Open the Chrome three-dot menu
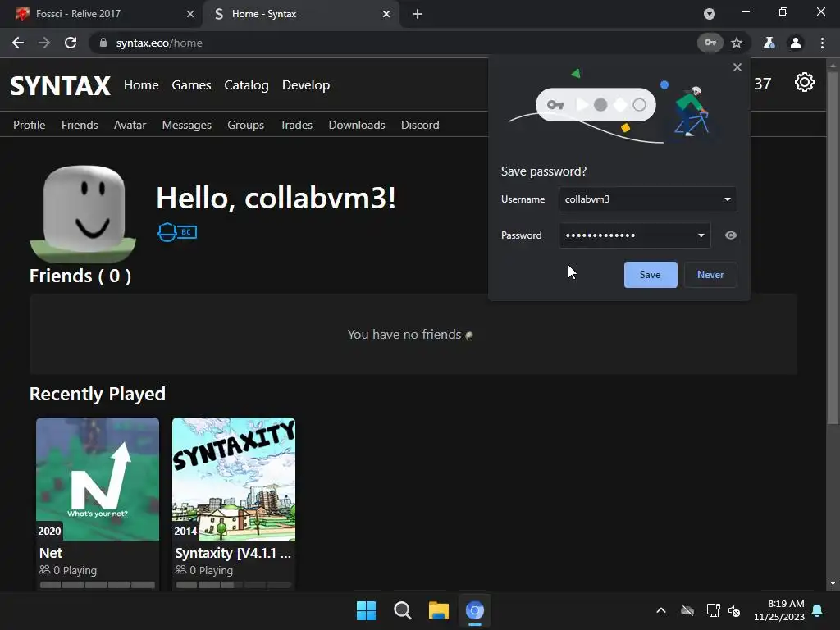Screen dimensions: 840x630 click(x=822, y=43)
